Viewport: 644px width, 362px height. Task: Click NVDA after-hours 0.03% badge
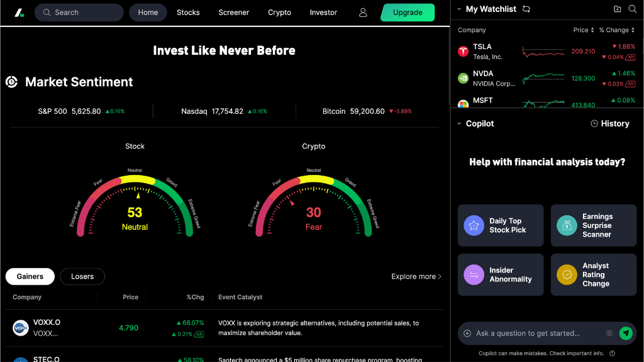619,84
